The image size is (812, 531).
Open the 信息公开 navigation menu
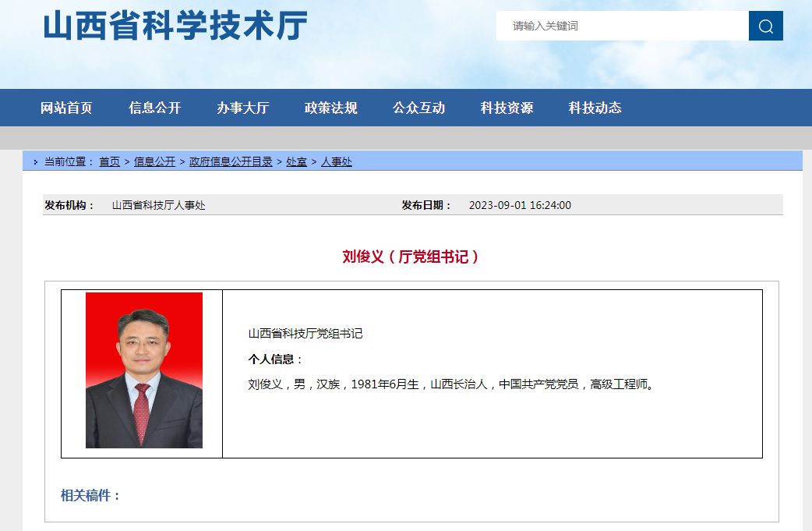click(155, 108)
